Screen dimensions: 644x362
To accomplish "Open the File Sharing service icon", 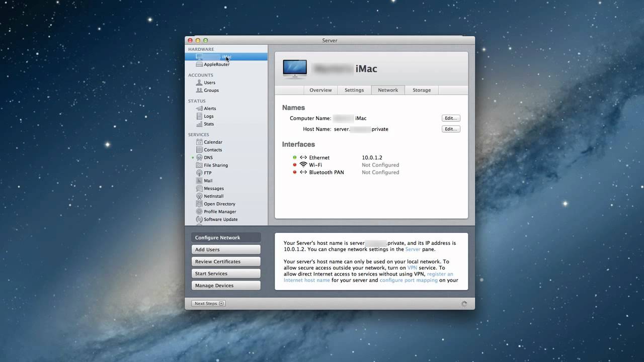I will [200, 165].
